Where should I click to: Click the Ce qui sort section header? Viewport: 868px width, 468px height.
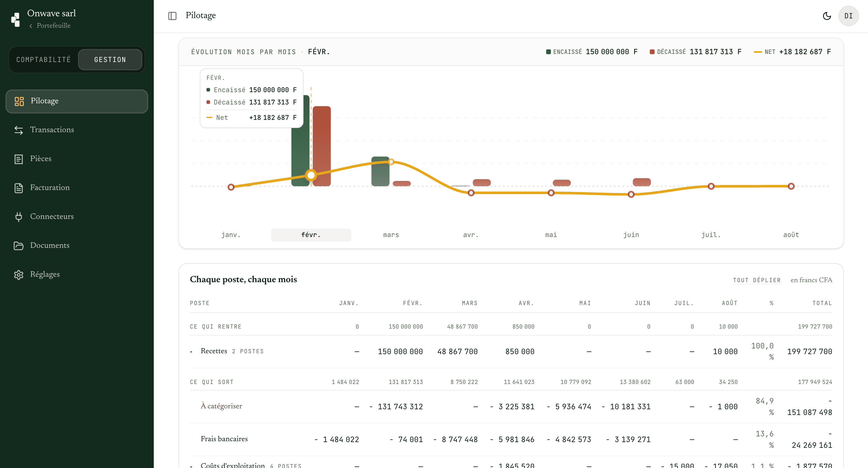212,382
